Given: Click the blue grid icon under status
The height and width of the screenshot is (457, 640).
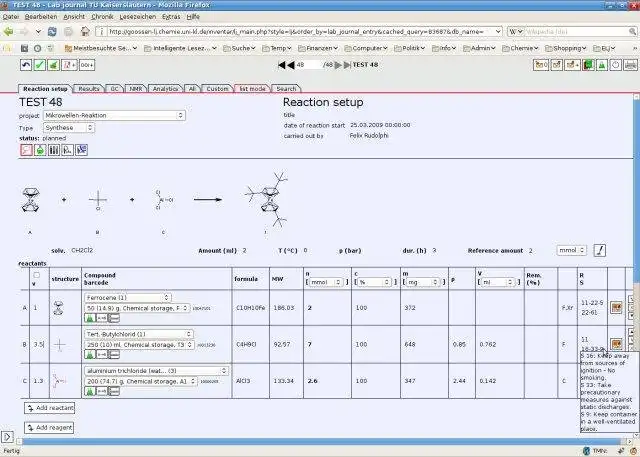Looking at the screenshot, I should tap(81, 150).
